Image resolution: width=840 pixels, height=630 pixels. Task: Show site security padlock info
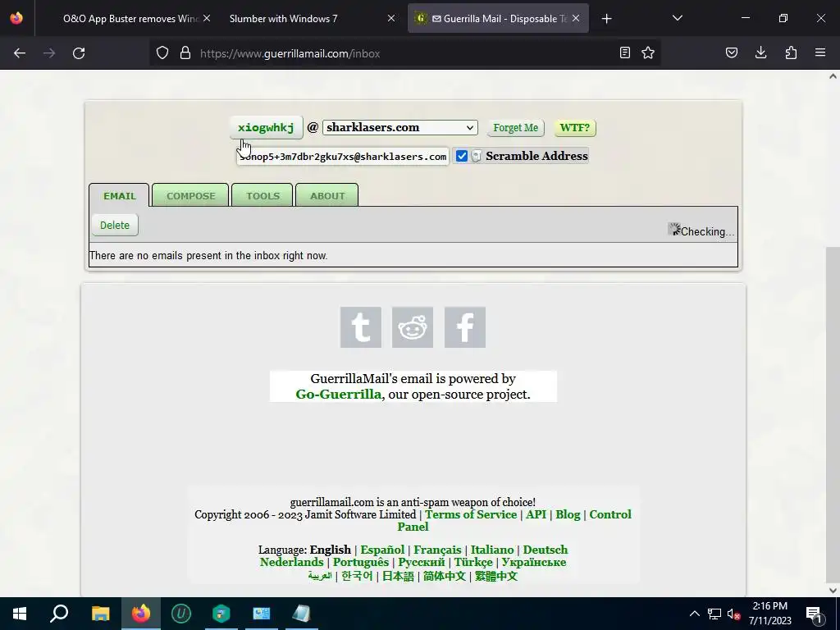coord(185,53)
